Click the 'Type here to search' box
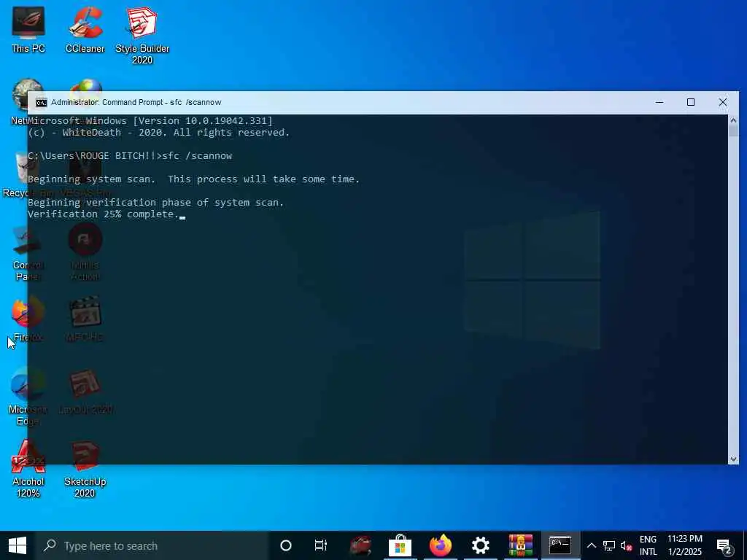This screenshot has height=560, width=747. [152, 545]
